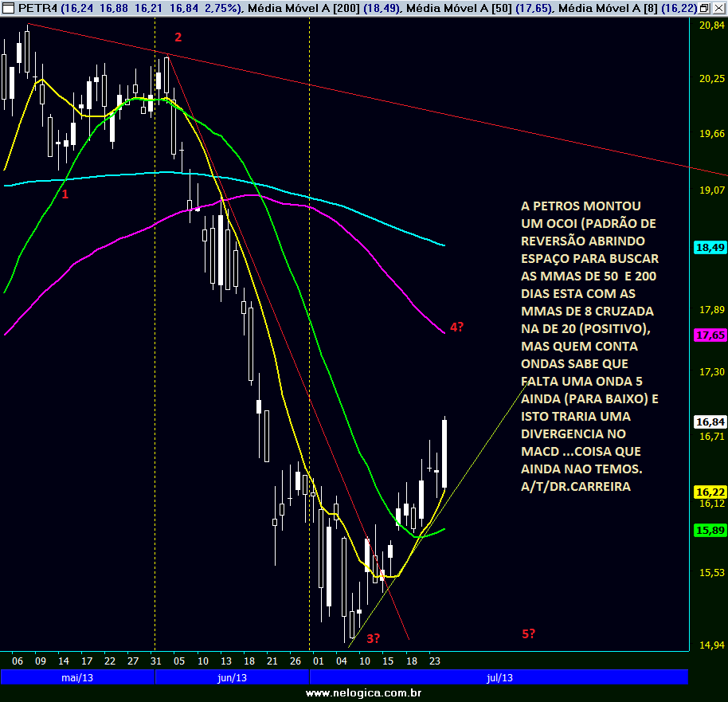Screen dimensions: 728x702
Task: Click the cyan 18,49 price tag
Action: click(710, 247)
